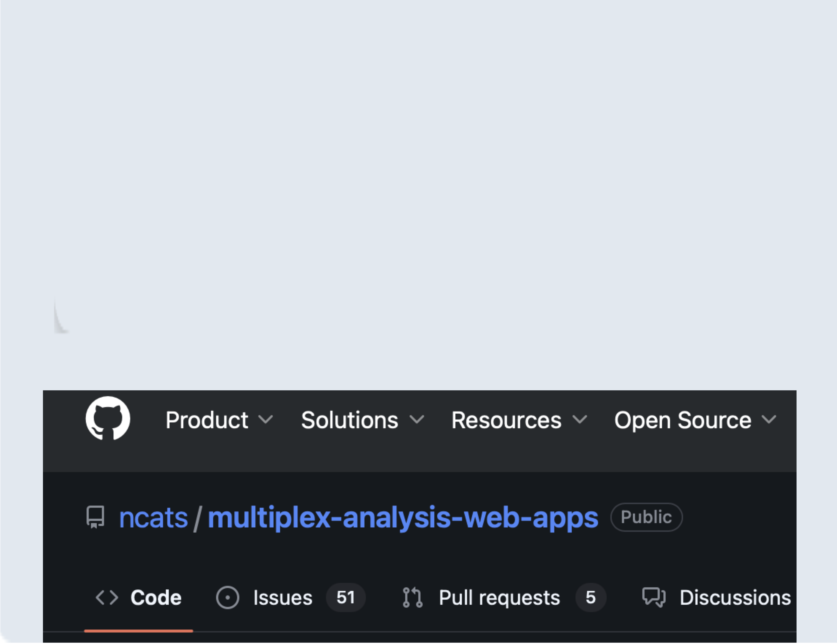Click the Code angle-brackets icon
837x644 pixels.
pos(107,597)
